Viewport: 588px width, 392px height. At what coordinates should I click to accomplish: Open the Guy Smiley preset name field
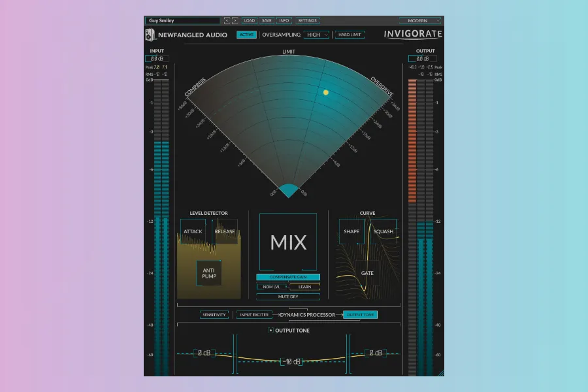[x=182, y=21]
